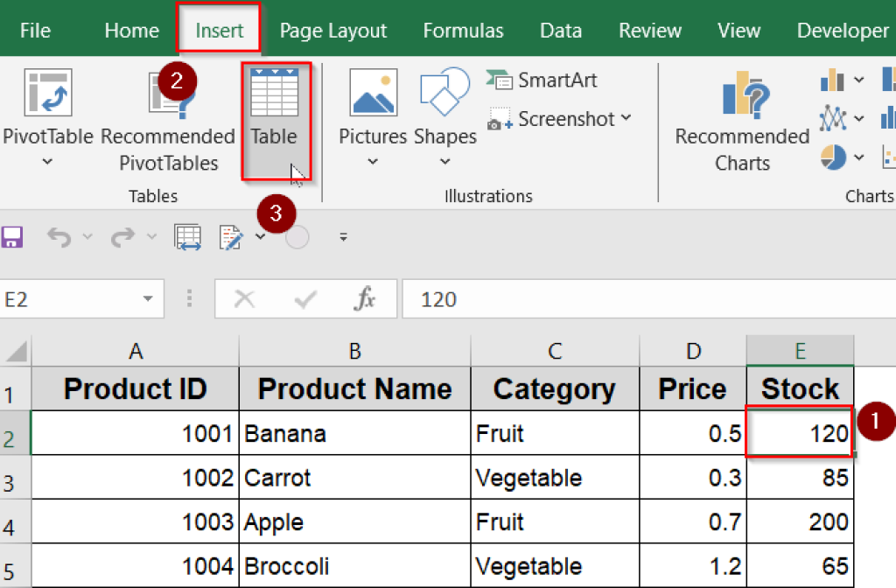
Task: Click Save on the Quick Access Toolbar
Action: [13, 236]
